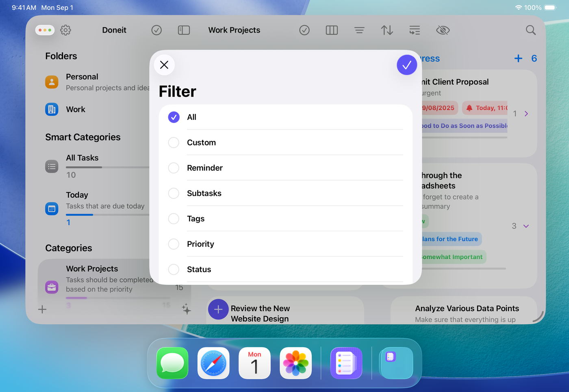Open client proposal task right chevron

click(x=526, y=114)
